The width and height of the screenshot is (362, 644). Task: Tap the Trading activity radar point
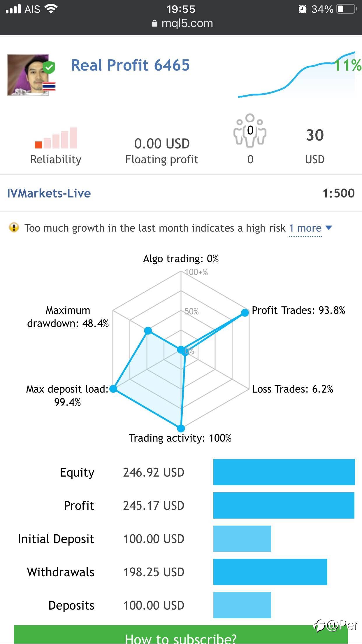click(181, 428)
